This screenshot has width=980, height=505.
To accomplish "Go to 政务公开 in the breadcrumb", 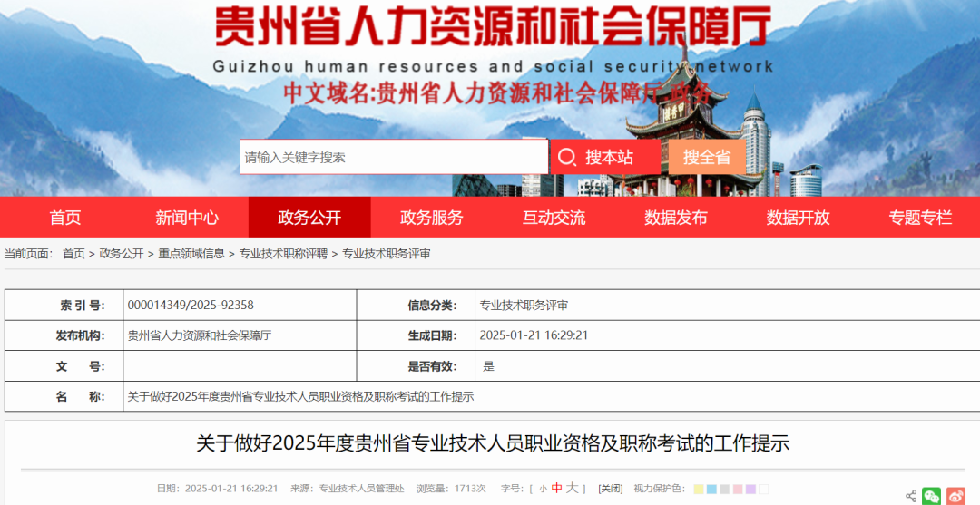I will point(122,254).
